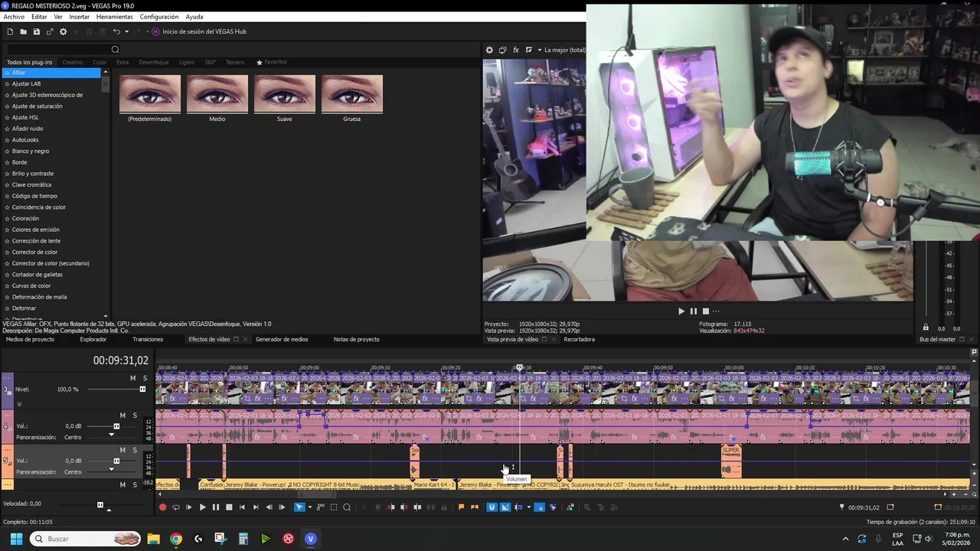Screen dimensions: 980x551
Task: Select the Normal edit tool arrow
Action: tap(299, 507)
